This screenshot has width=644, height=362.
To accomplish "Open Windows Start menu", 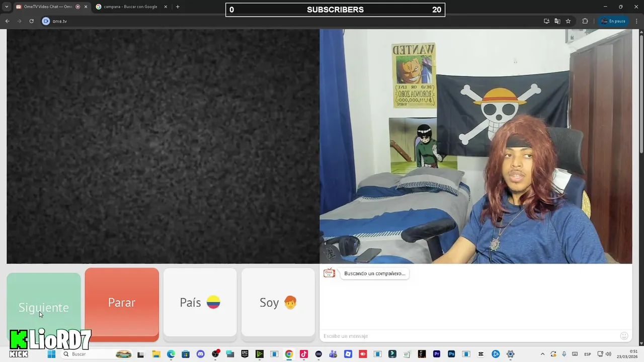I will (x=51, y=354).
